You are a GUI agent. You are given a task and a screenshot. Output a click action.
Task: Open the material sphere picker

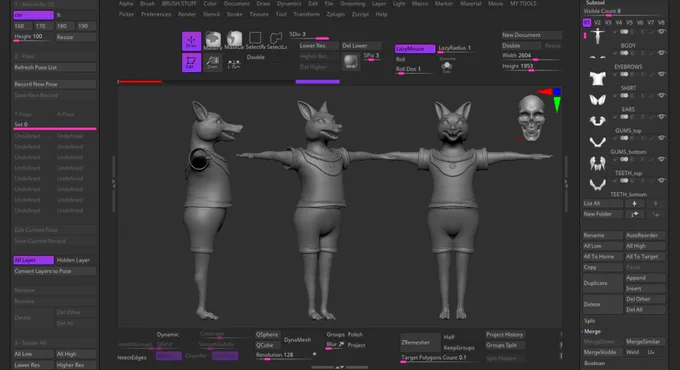tap(351, 62)
